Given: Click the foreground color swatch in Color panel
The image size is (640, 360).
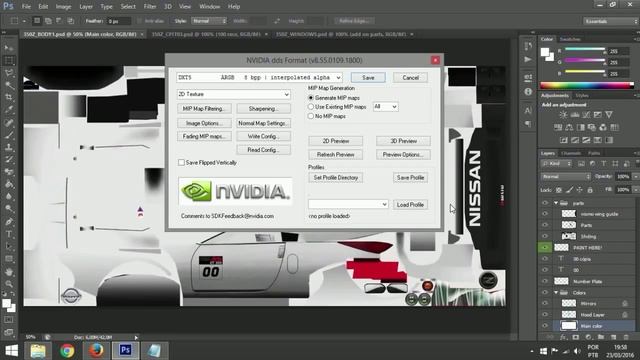Looking at the screenshot, I should tap(544, 52).
